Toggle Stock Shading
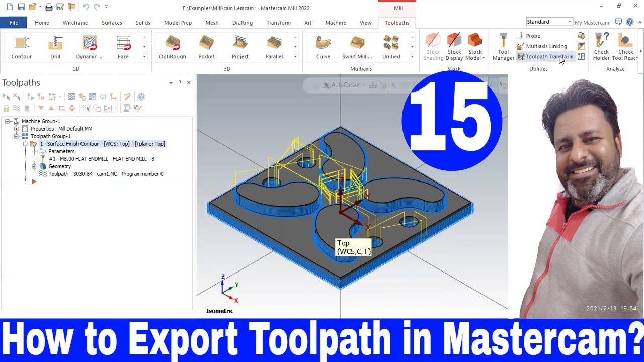The image size is (644, 362). 433,47
